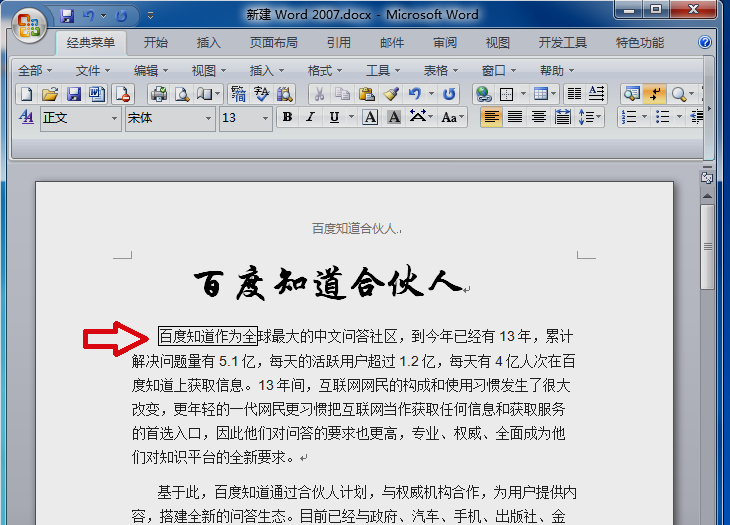Open the 文件 classic menu
This screenshot has width=730, height=525.
[x=93, y=71]
